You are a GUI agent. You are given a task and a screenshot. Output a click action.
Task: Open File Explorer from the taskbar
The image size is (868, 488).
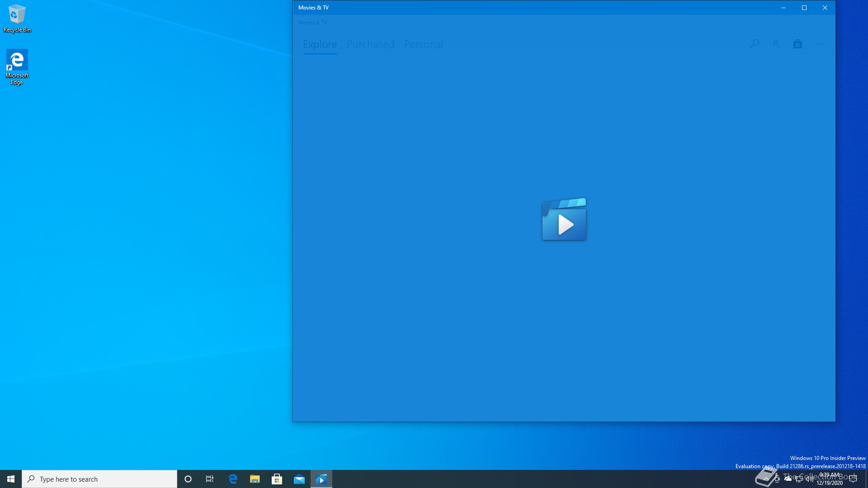click(x=255, y=479)
